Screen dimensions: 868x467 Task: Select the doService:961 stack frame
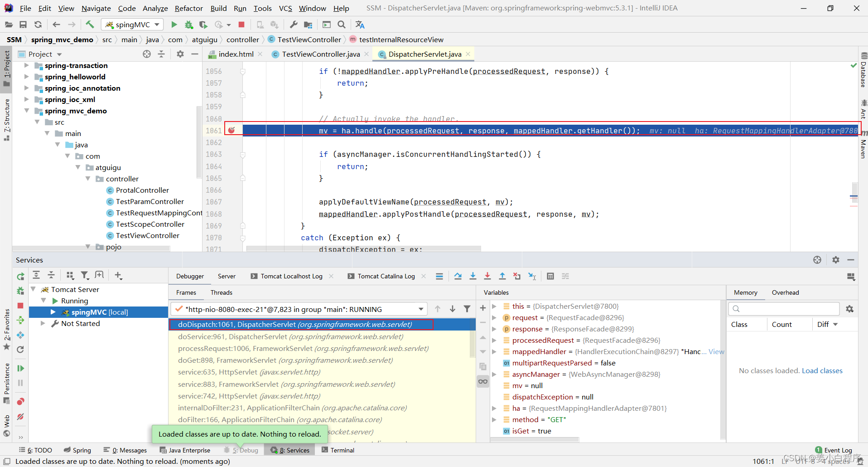point(290,336)
